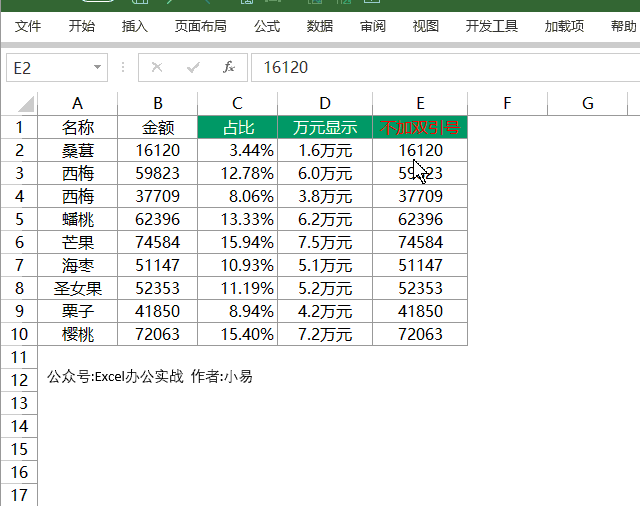Image resolution: width=640 pixels, height=506 pixels.
Task: Select column D header
Action: pyautogui.click(x=325, y=104)
